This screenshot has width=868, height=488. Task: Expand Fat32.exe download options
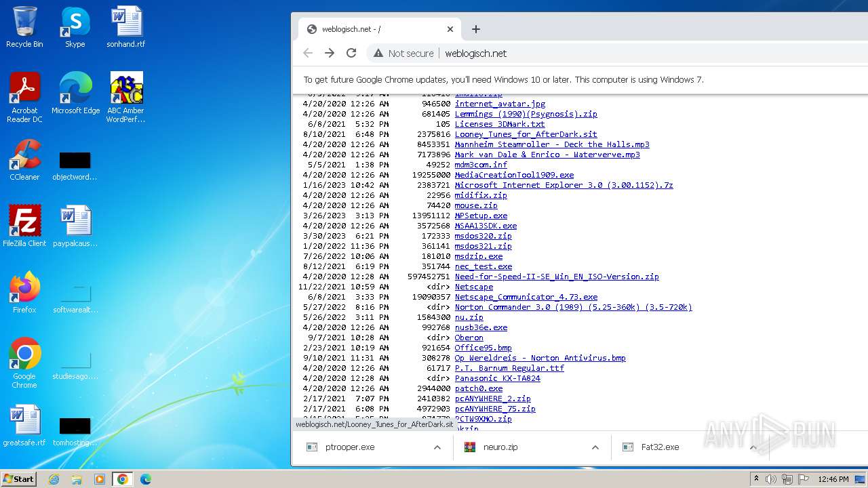coord(753,447)
